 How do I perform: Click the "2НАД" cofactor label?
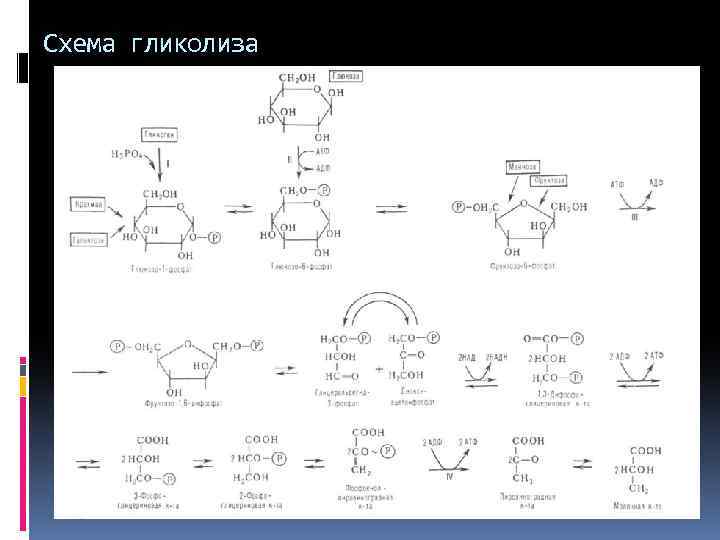pyautogui.click(x=467, y=357)
